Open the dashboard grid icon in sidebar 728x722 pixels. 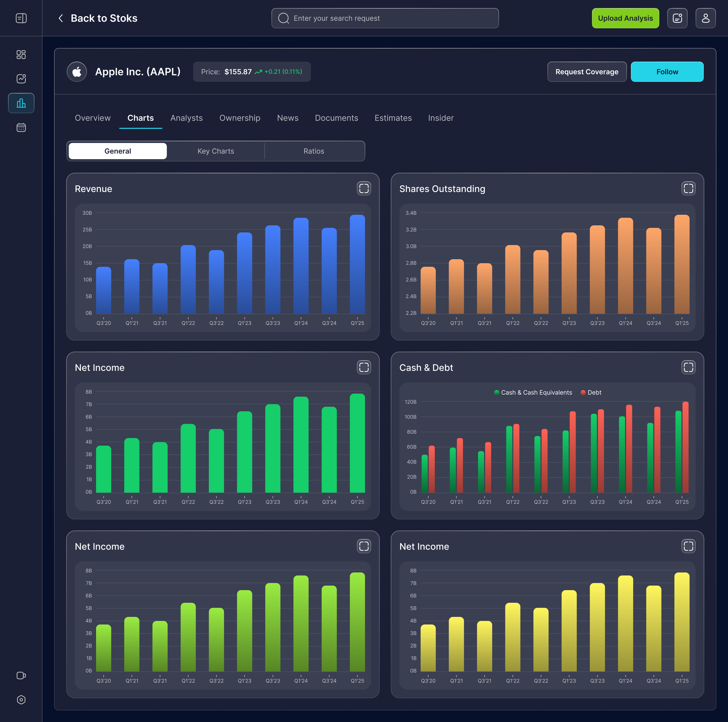click(x=21, y=55)
